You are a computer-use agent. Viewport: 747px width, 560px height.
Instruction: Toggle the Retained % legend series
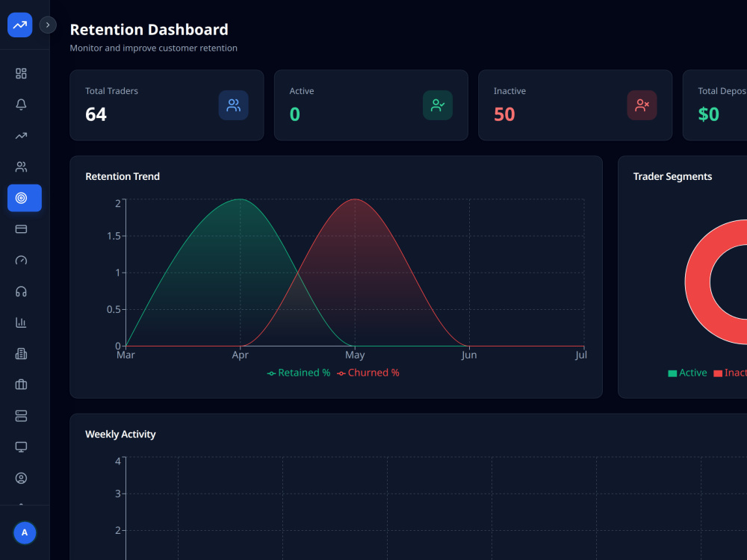299,373
